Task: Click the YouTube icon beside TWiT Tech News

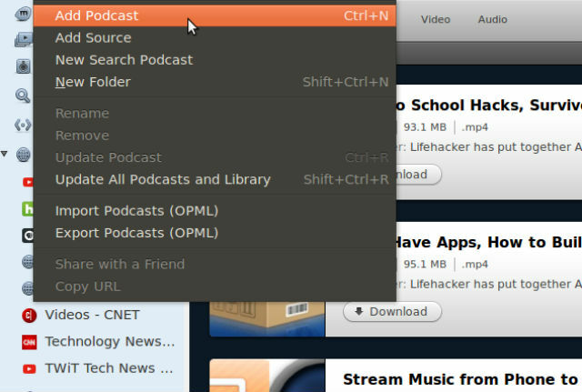Action: click(x=29, y=368)
